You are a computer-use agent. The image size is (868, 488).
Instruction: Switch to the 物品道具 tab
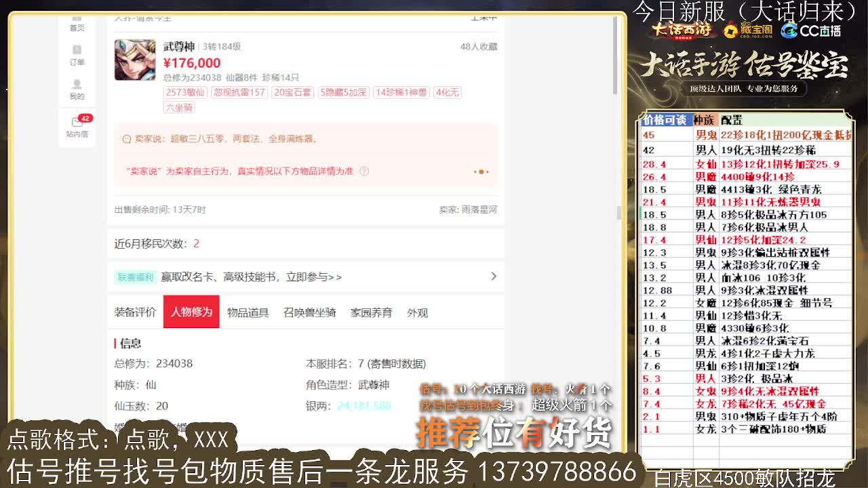click(x=248, y=312)
